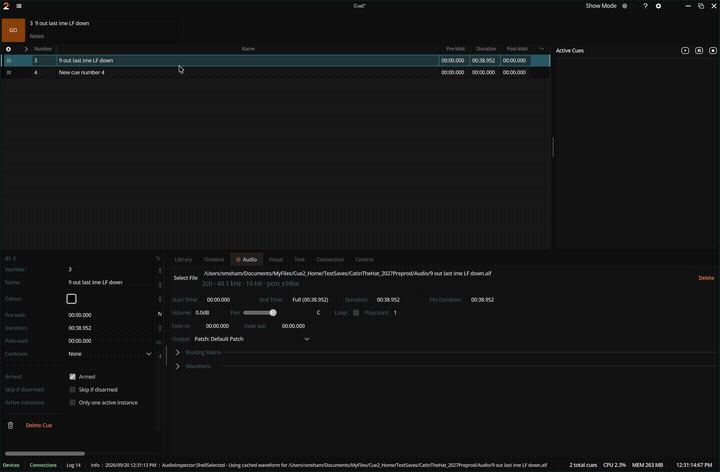This screenshot has width=720, height=472.
Task: Click the Duration cell 00:38.952 of cue 3
Action: coord(484,61)
